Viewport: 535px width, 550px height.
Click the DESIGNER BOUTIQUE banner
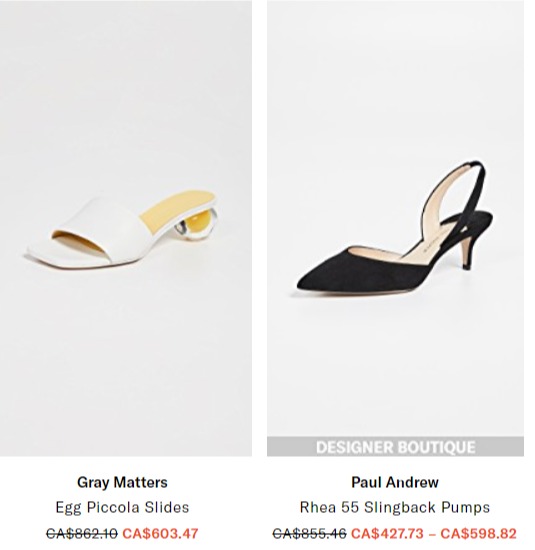pyautogui.click(x=395, y=447)
